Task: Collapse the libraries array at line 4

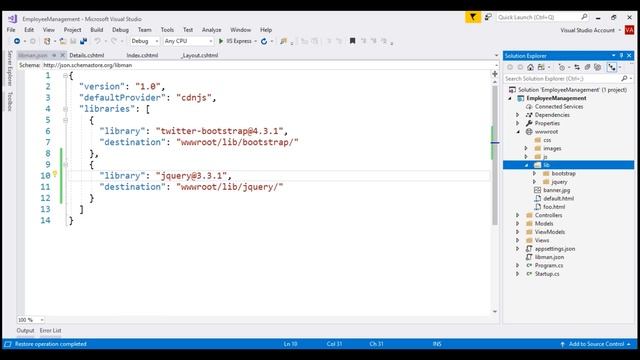Action: (x=65, y=109)
